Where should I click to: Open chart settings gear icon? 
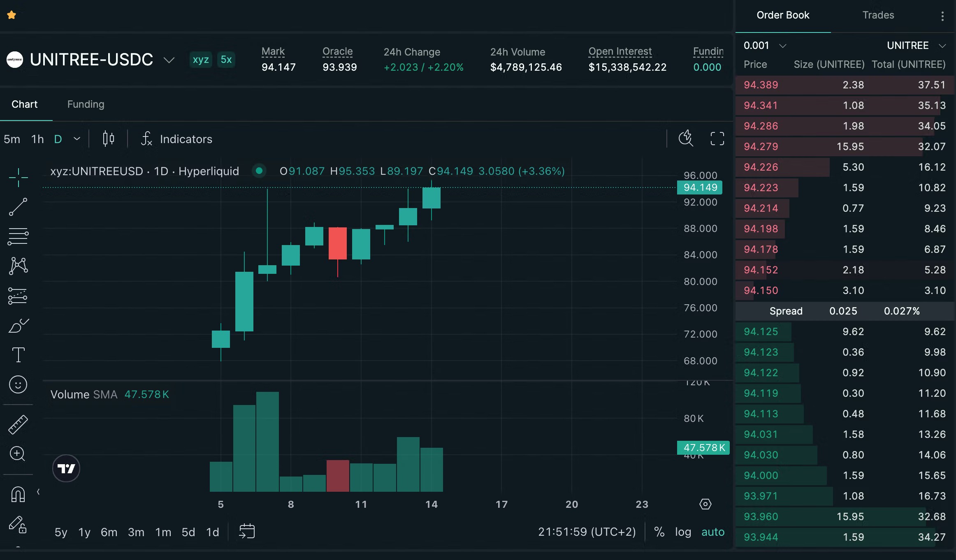point(705,504)
